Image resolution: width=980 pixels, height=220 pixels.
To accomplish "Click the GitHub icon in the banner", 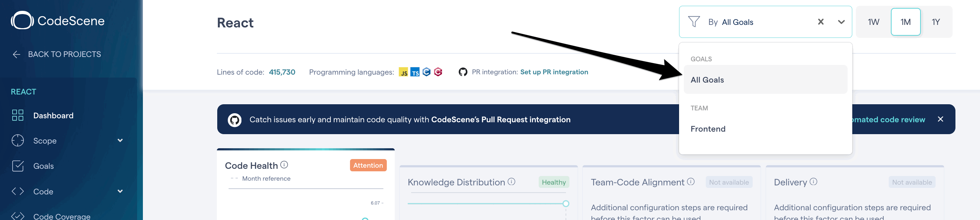I will click(x=235, y=120).
